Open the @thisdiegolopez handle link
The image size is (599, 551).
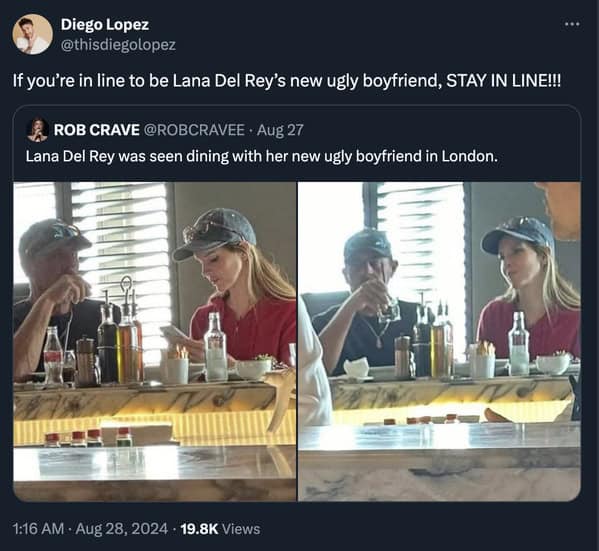pos(118,45)
